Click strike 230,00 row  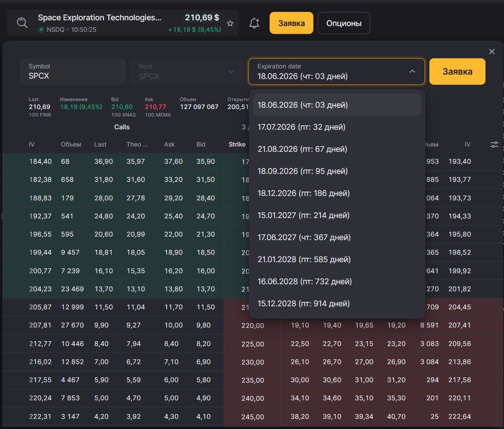coord(252,362)
